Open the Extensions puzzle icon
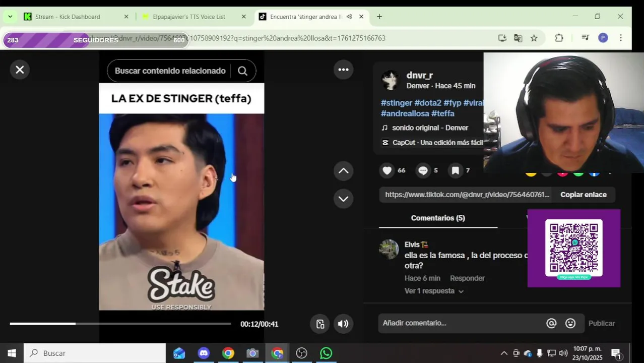Viewport: 644px width, 363px height. coord(559,38)
